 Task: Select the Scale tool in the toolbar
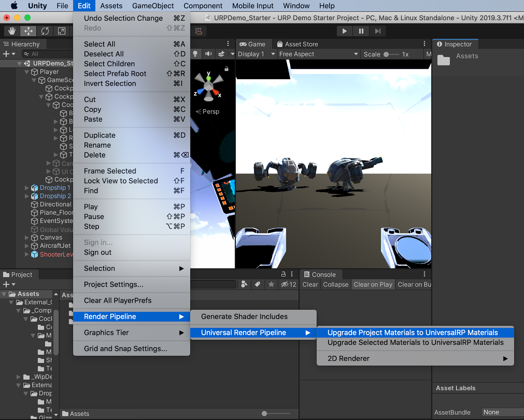[x=62, y=31]
